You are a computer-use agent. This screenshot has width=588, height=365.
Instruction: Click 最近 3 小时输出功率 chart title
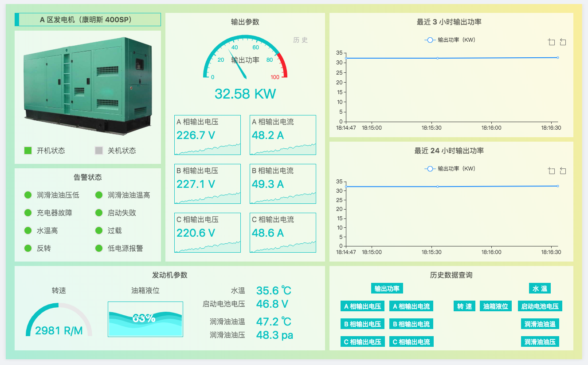(449, 22)
